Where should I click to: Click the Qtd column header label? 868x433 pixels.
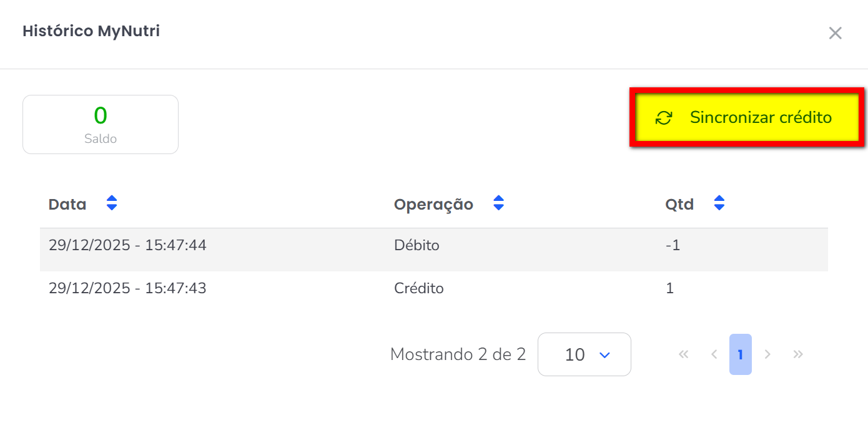pyautogui.click(x=679, y=204)
